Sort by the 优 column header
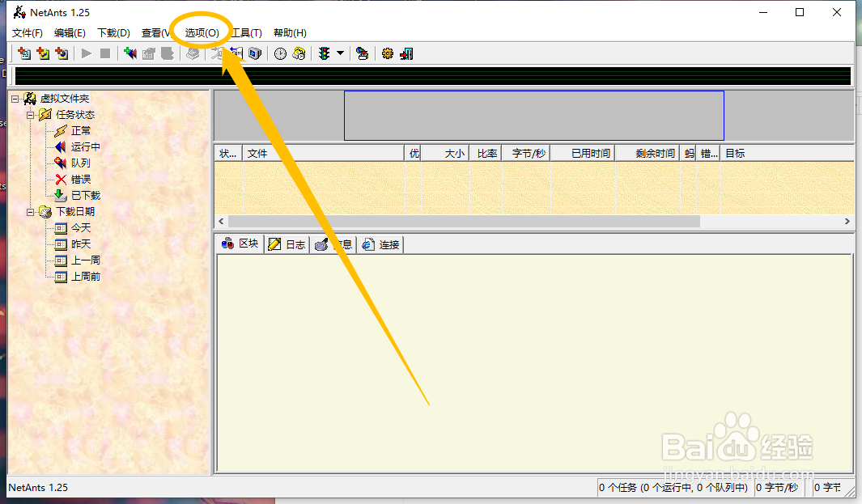 pyautogui.click(x=414, y=154)
